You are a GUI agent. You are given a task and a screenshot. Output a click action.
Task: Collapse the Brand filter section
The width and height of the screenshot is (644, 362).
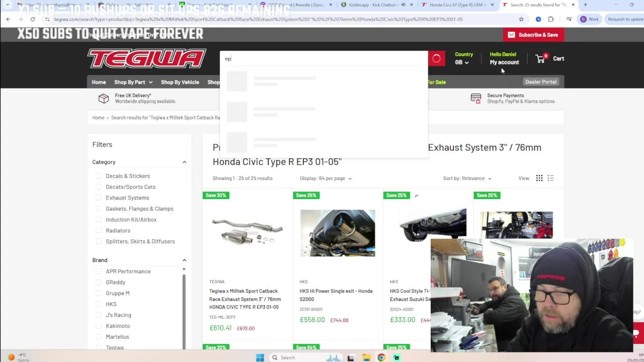pos(184,260)
